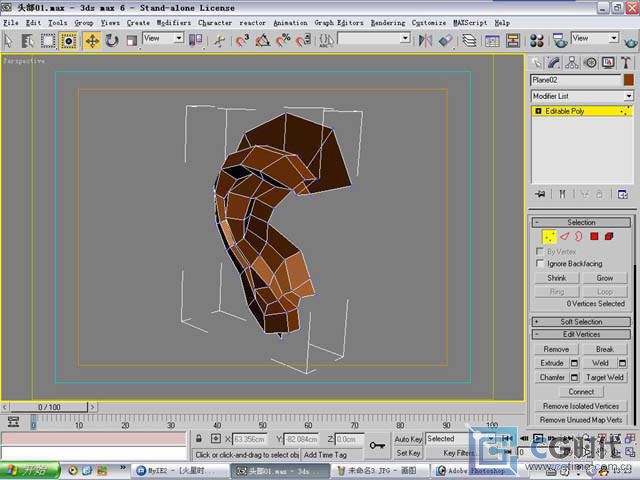Expand the Soft Selection rollout
This screenshot has width=640, height=480.
tap(581, 322)
